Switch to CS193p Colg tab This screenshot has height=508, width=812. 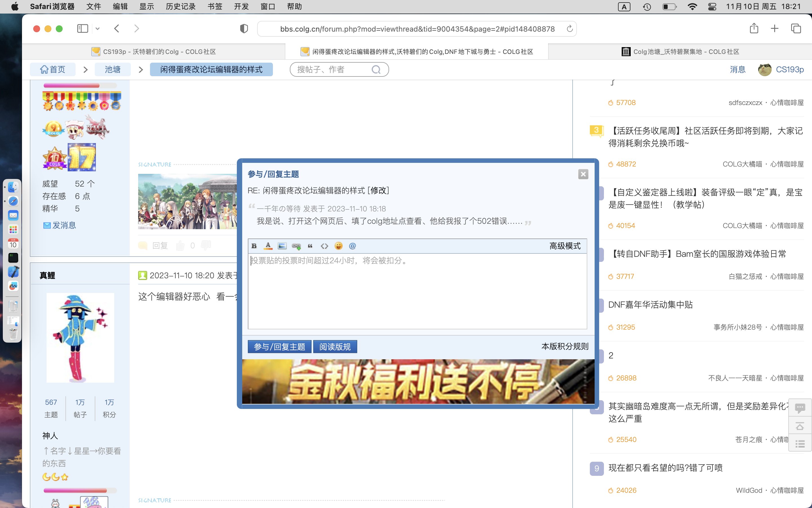[154, 51]
